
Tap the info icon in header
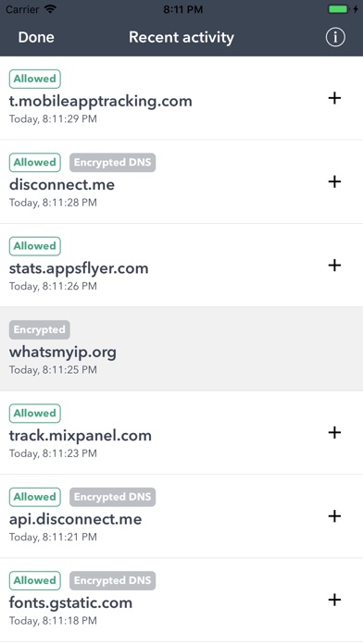pyautogui.click(x=335, y=37)
